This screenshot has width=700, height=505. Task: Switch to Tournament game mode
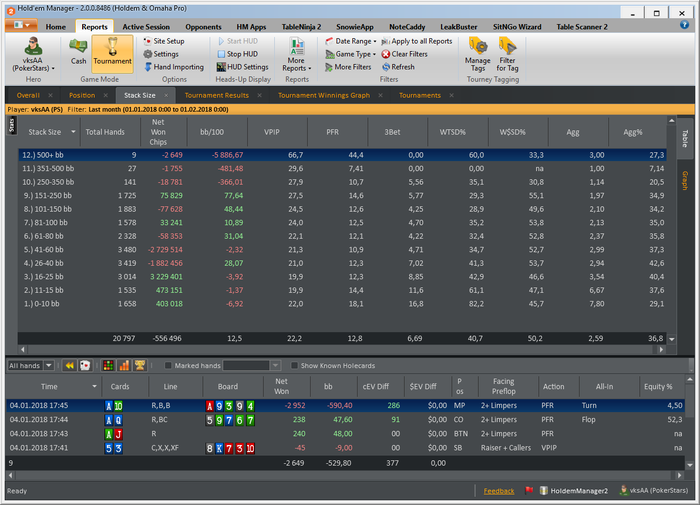pos(112,54)
